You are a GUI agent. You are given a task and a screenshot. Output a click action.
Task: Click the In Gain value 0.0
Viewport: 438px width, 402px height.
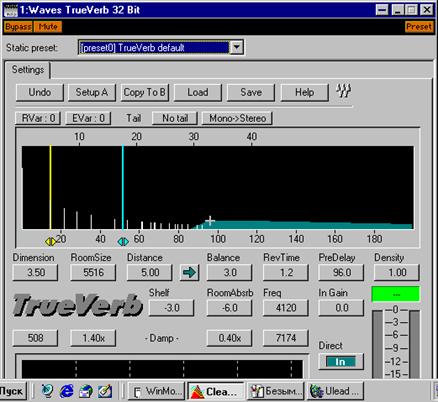[341, 308]
